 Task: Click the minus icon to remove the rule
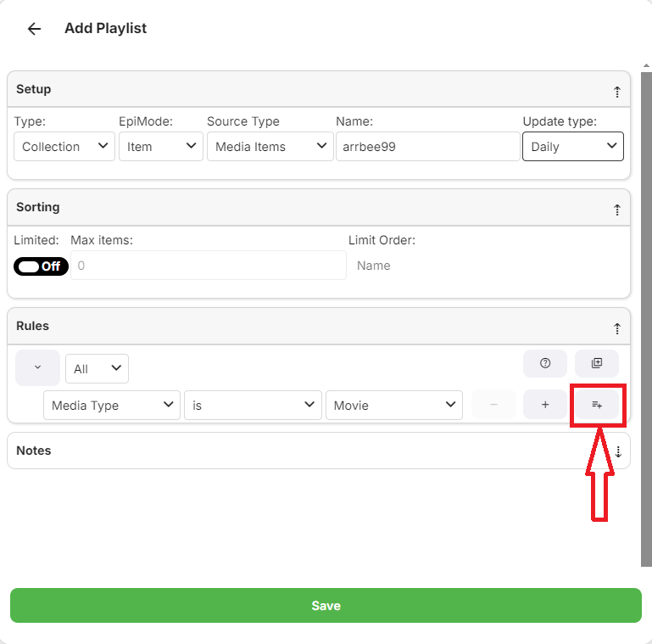(x=493, y=405)
